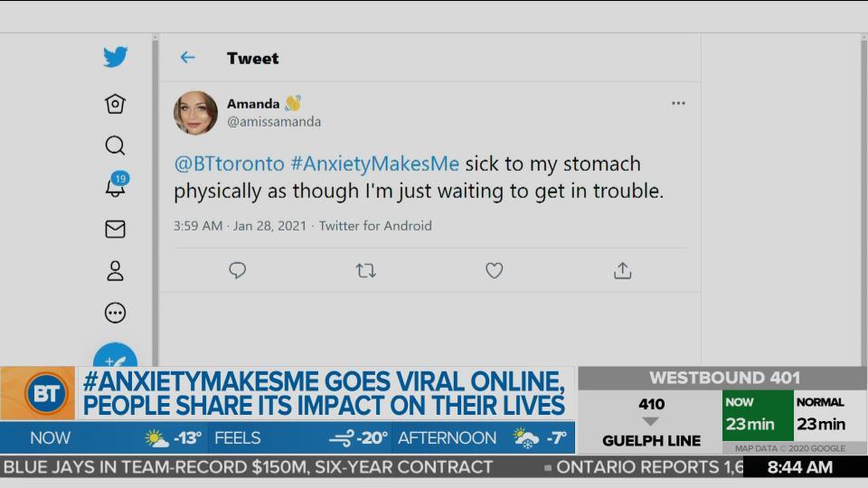Open the #AnxietyMakesMe hashtag link
Viewport: 868px width, 488px height.
[x=374, y=164]
